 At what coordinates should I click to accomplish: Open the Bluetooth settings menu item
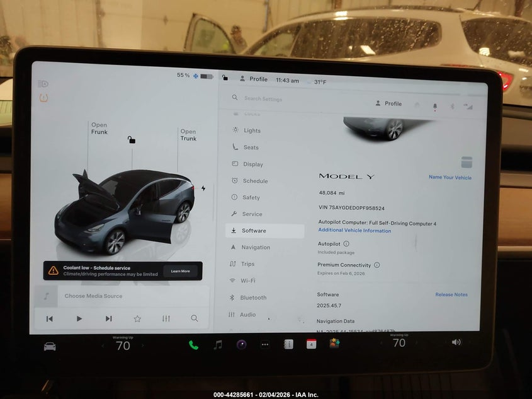(252, 298)
